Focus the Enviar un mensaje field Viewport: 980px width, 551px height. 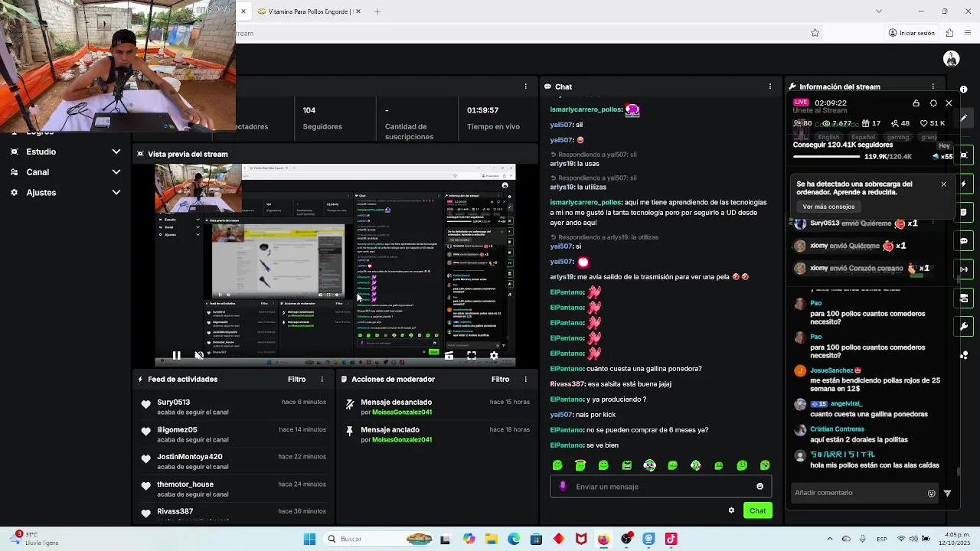coord(661,486)
